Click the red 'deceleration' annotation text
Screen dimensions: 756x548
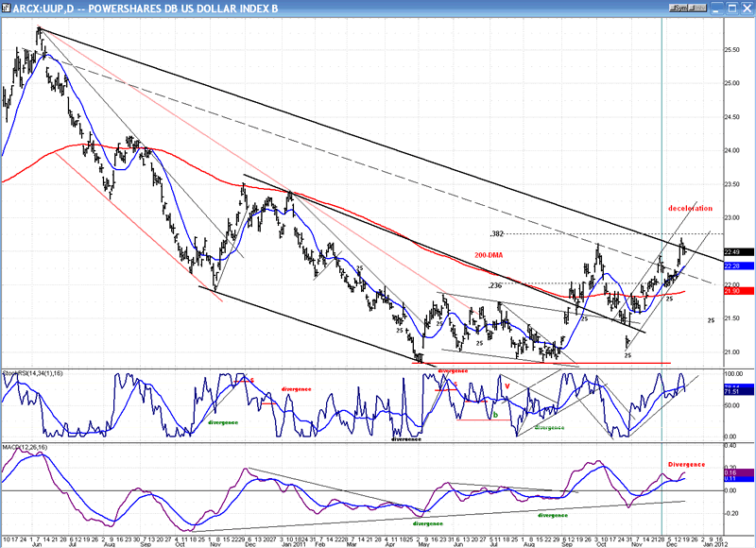(689, 208)
